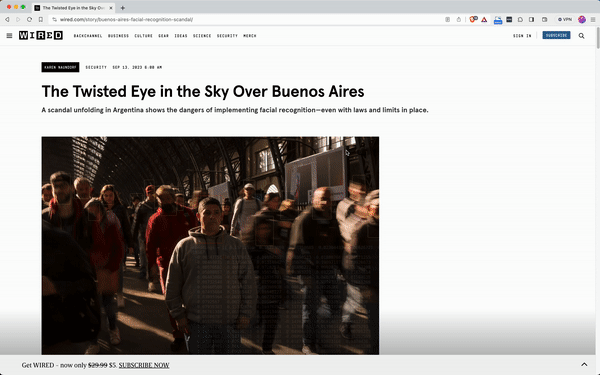Click the Security category label above headline
This screenshot has width=600, height=375.
96,67
